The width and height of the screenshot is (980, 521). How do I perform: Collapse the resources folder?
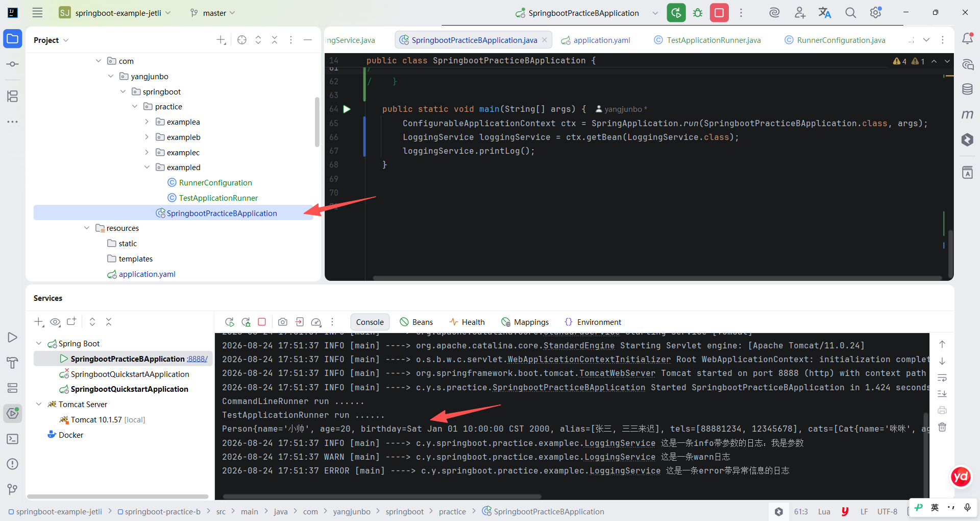pyautogui.click(x=87, y=228)
